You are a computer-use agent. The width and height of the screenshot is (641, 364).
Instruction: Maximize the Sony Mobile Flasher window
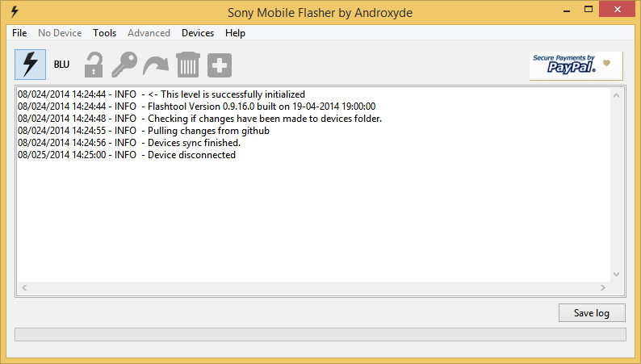[x=589, y=10]
